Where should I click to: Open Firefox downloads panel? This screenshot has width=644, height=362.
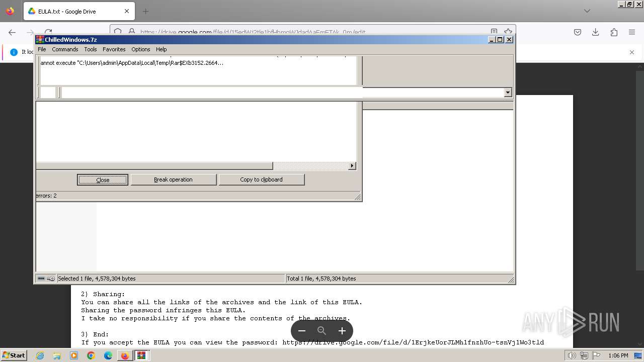[x=596, y=32]
